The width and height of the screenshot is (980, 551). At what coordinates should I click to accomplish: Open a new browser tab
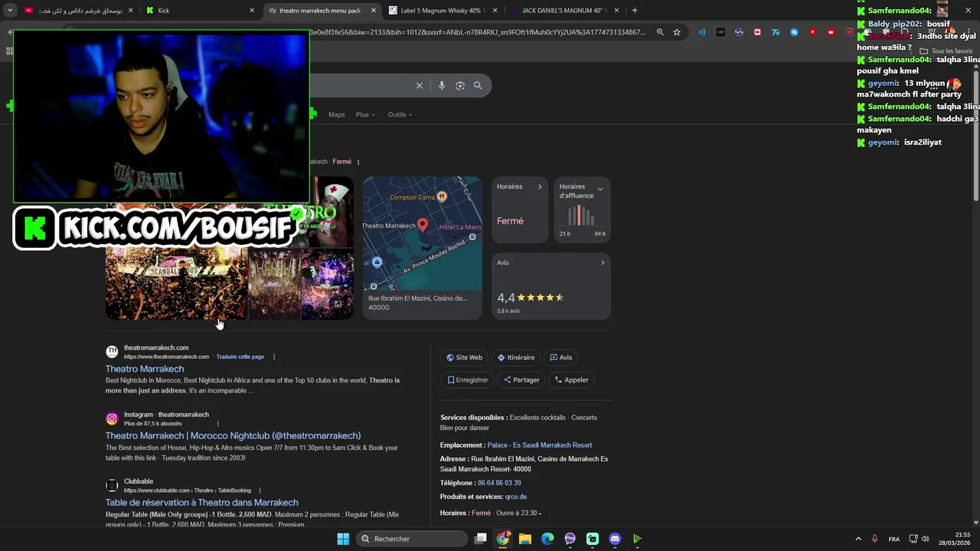tap(635, 11)
